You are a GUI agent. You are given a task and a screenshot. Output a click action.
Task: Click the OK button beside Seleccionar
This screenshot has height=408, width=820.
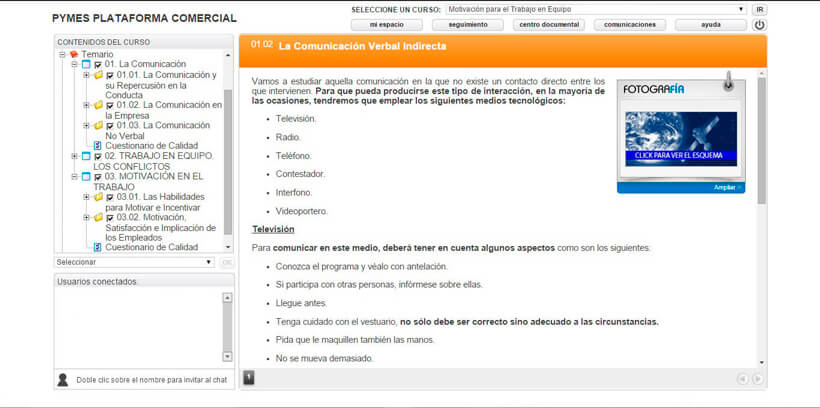226,262
